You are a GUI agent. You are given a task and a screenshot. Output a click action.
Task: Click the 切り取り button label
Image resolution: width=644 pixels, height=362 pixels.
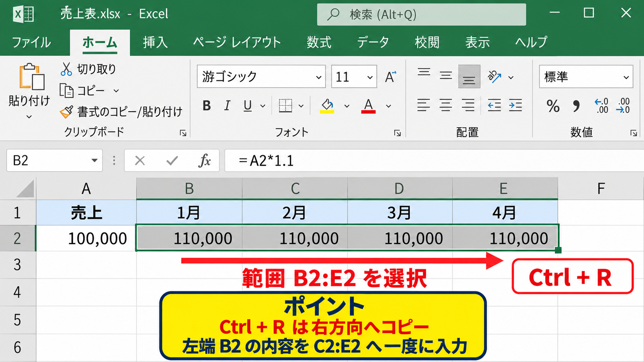tap(97, 69)
